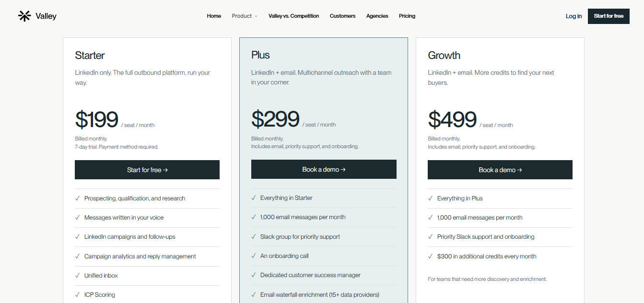Open the Home menu item
This screenshot has width=644, height=303.
pos(214,16)
